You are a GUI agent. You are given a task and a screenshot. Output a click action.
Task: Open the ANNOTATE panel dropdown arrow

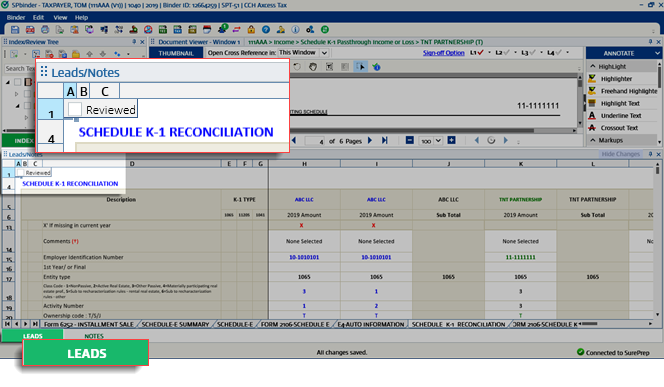tap(657, 53)
